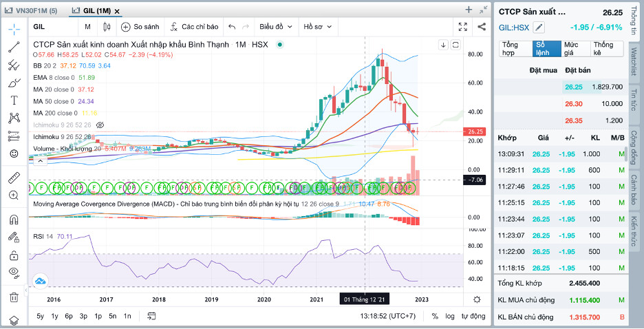Activate the ruler measure tool
Image resolution: width=644 pixels, height=329 pixels.
click(x=14, y=178)
